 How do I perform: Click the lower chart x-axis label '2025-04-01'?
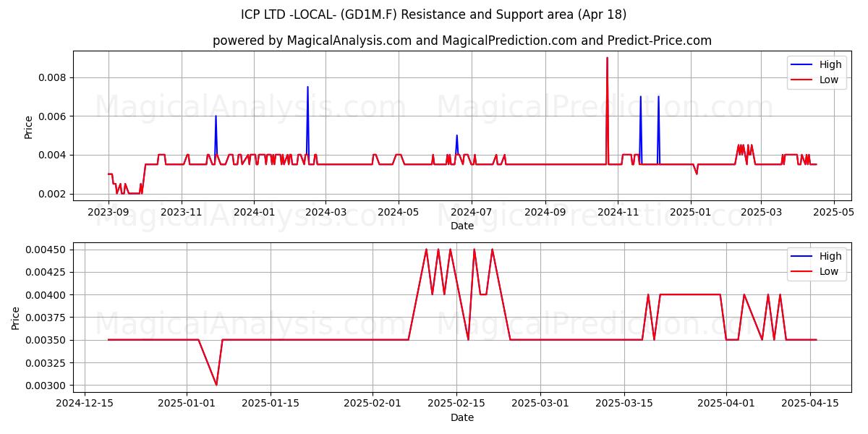pyautogui.click(x=726, y=403)
